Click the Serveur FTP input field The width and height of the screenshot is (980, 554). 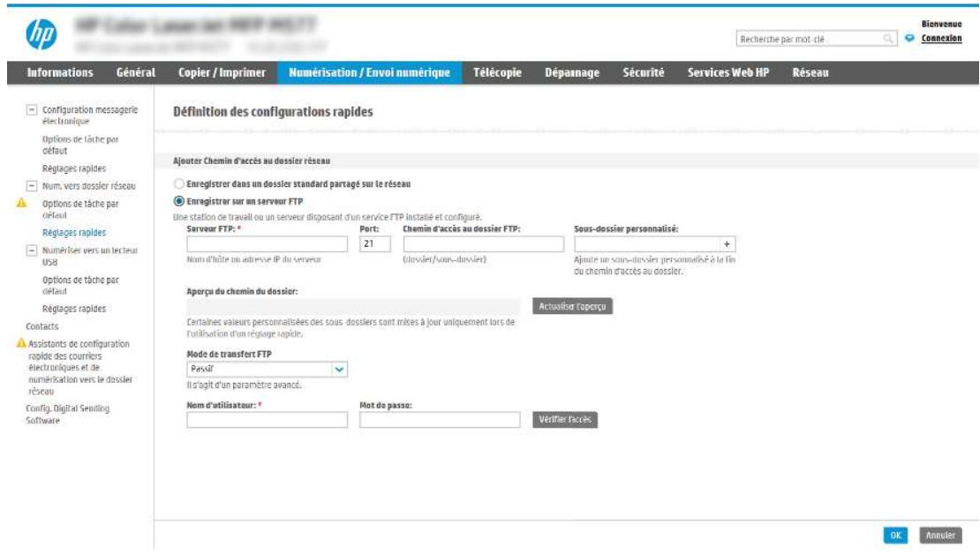(267, 244)
